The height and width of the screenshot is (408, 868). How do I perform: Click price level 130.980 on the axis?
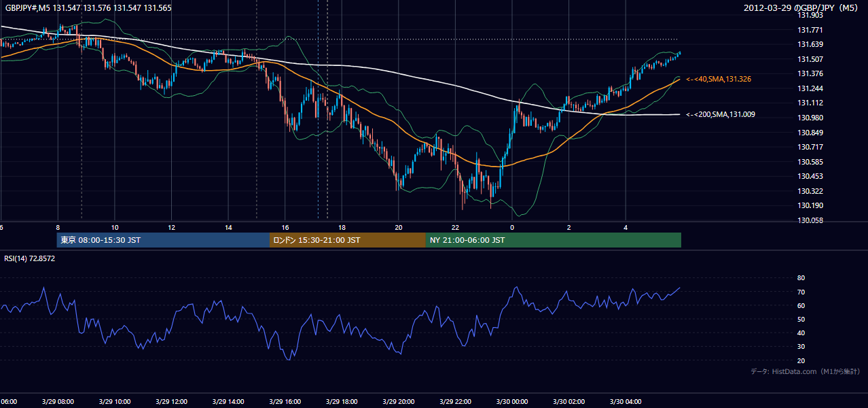(x=810, y=118)
